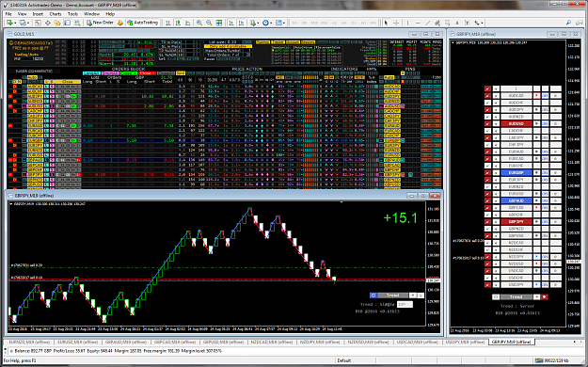
Task: Enable chart auto scroll icon
Action: coord(231,23)
